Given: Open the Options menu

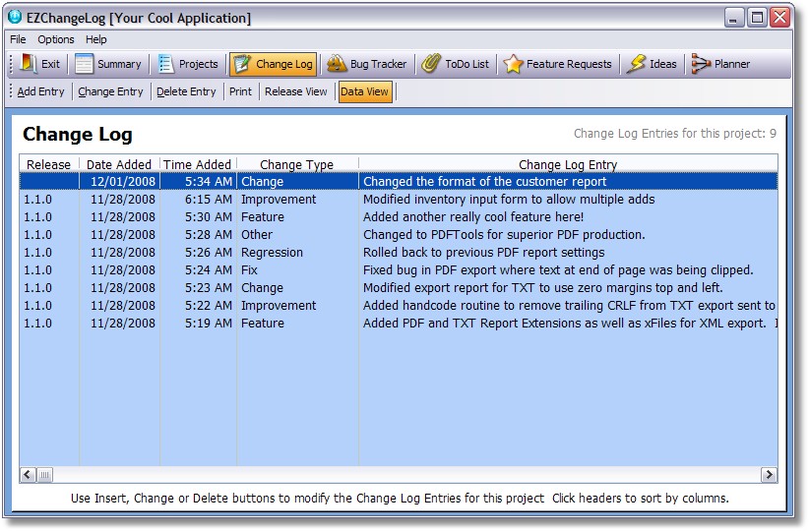Looking at the screenshot, I should tap(56, 39).
